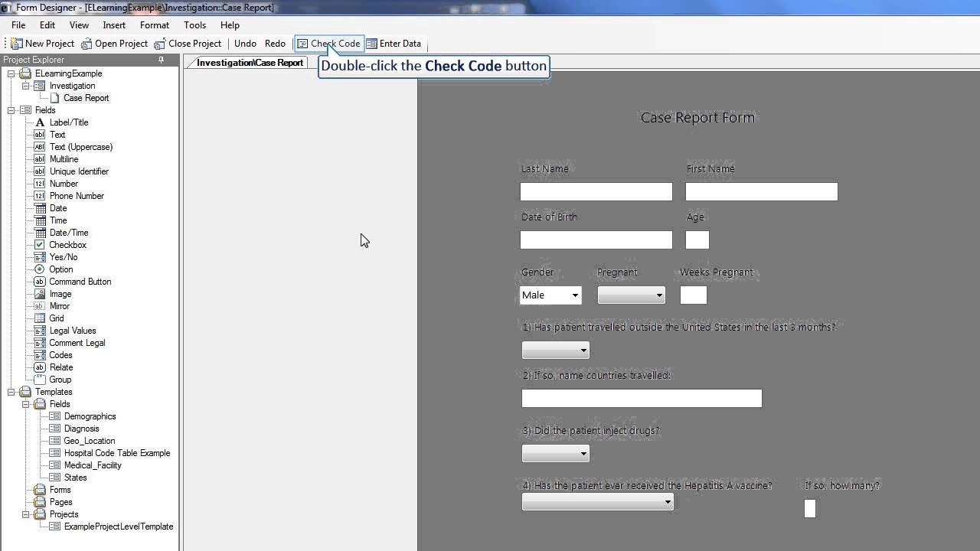This screenshot has height=551, width=980.
Task: Collapse the Investigation tree node
Action: coord(26,86)
